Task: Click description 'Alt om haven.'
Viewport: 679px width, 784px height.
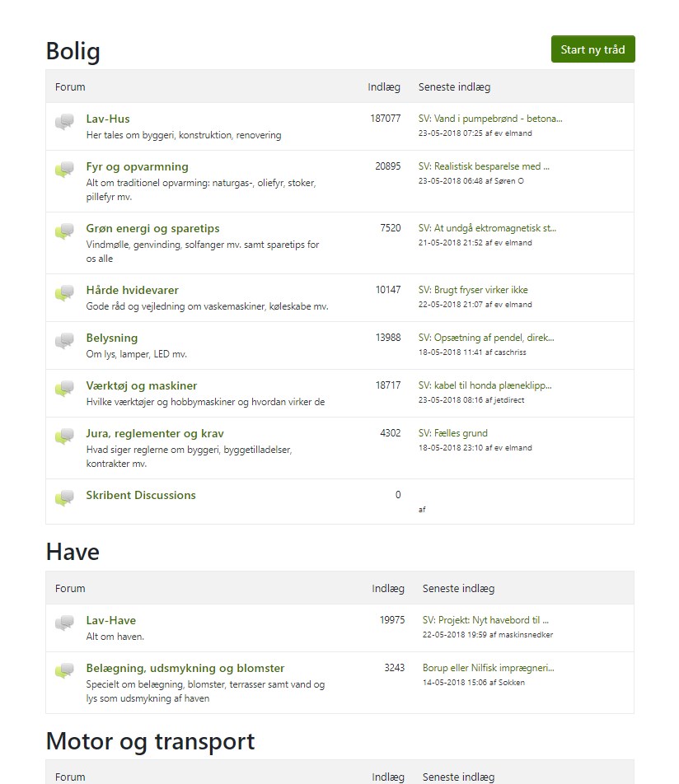Action: pyautogui.click(x=115, y=637)
